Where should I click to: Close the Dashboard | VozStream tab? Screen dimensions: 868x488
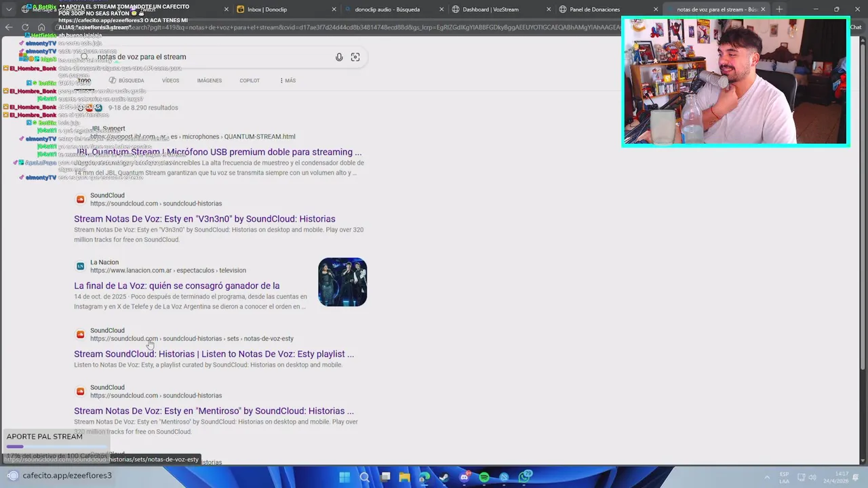(548, 9)
